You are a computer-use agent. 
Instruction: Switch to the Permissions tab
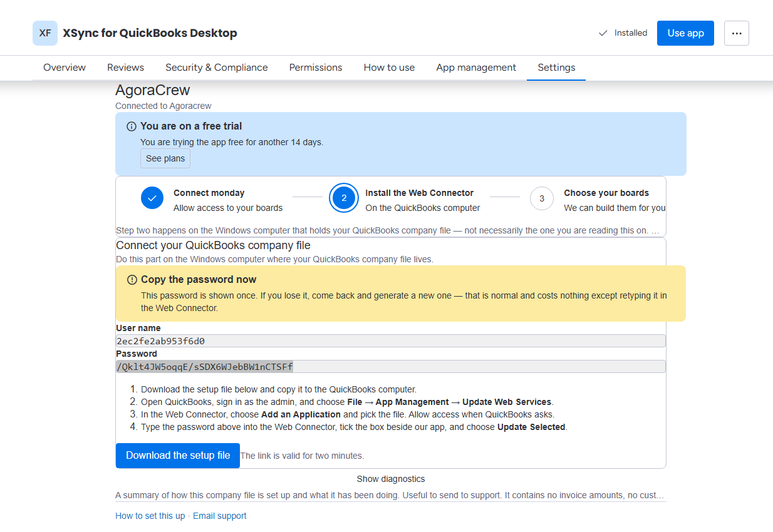pyautogui.click(x=316, y=68)
